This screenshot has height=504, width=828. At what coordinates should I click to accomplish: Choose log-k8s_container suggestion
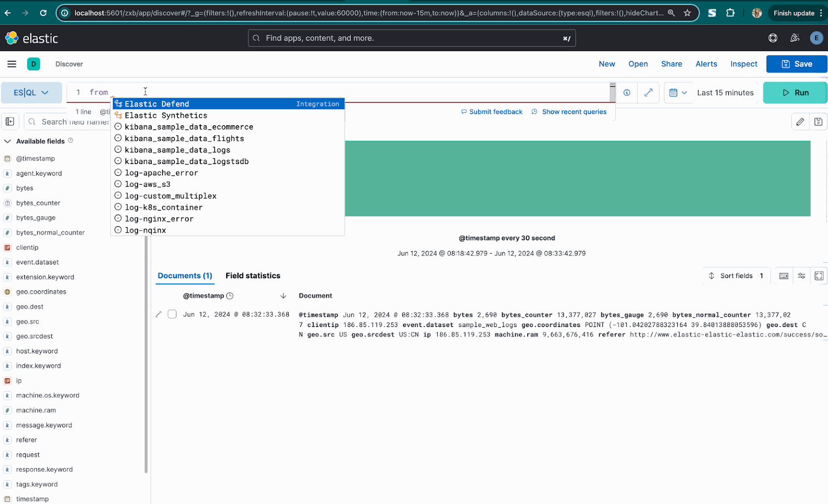point(228,207)
